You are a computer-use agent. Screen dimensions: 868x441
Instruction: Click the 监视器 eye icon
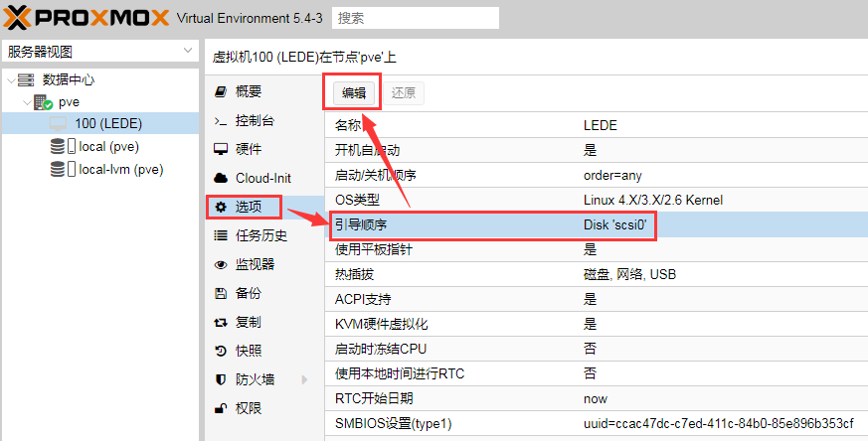click(x=221, y=264)
